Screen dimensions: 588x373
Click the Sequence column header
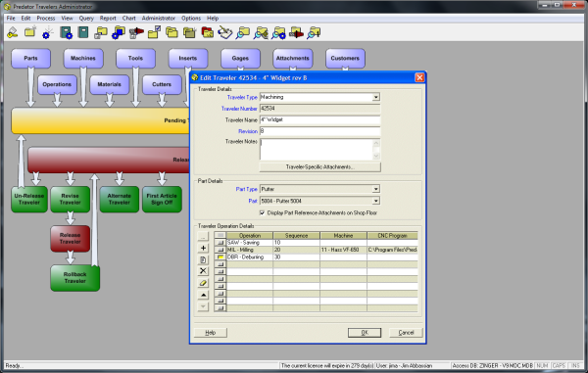pyautogui.click(x=296, y=236)
